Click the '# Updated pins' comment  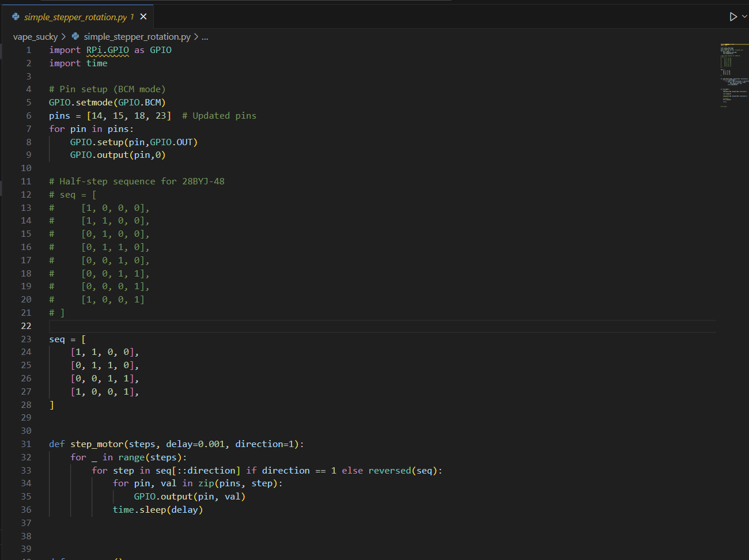pyautogui.click(x=219, y=116)
